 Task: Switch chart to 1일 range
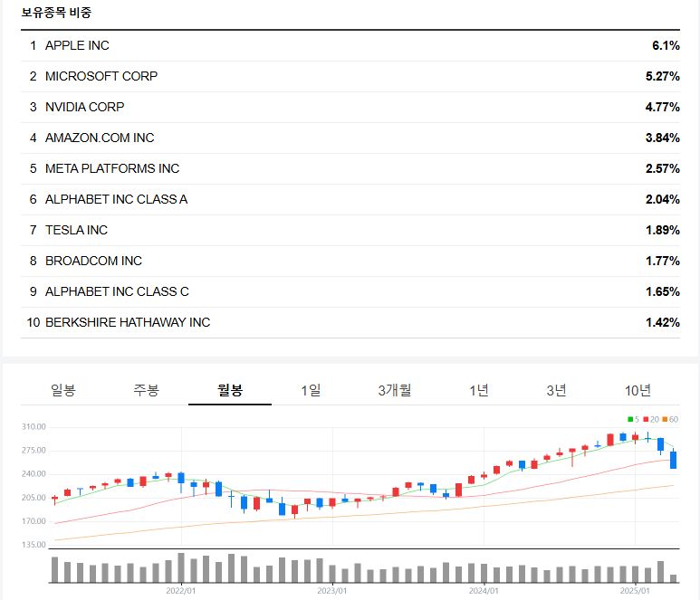click(x=311, y=390)
